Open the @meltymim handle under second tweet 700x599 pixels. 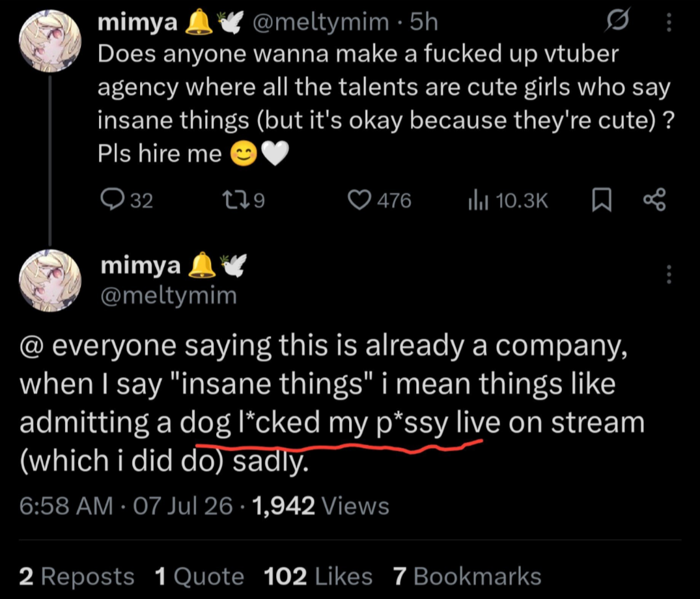click(x=169, y=296)
